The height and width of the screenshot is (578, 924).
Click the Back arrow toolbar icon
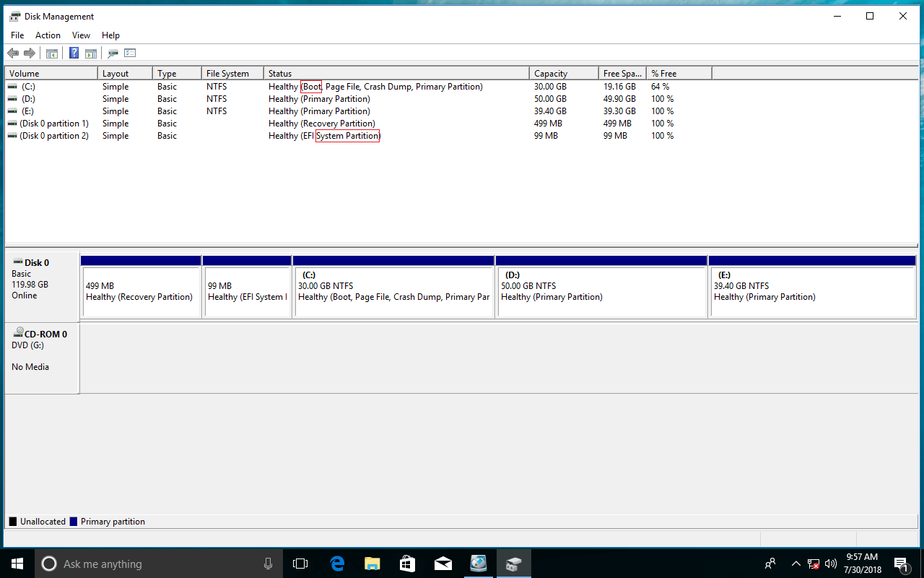point(12,53)
